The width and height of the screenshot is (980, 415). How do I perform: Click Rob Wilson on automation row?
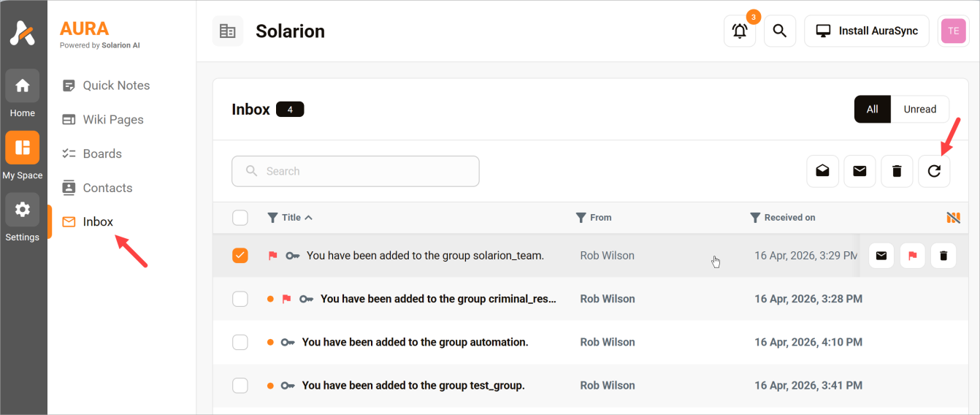coord(608,342)
